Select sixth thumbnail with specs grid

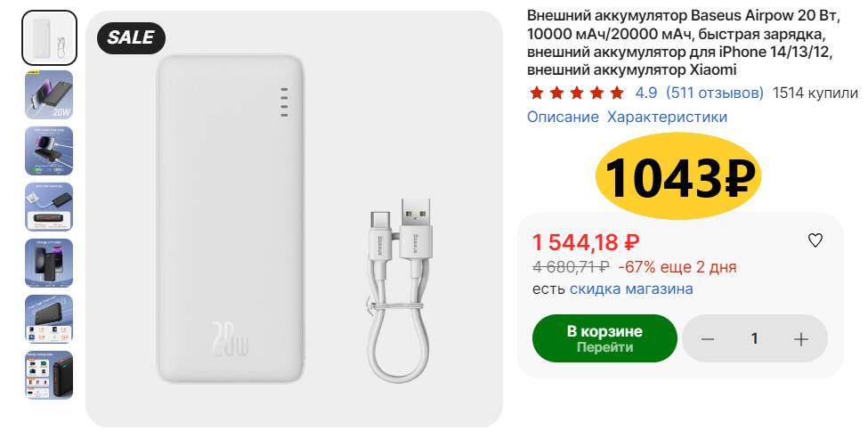coord(49,319)
